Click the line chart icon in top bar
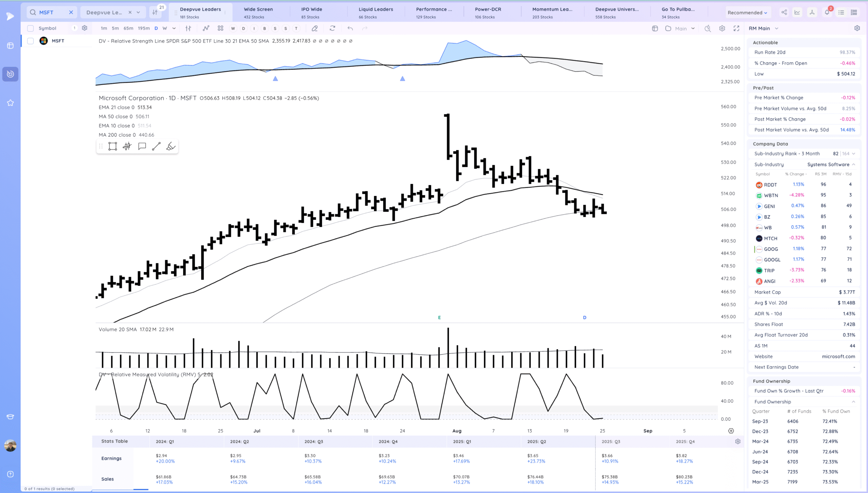This screenshot has width=868, height=493. 797,13
